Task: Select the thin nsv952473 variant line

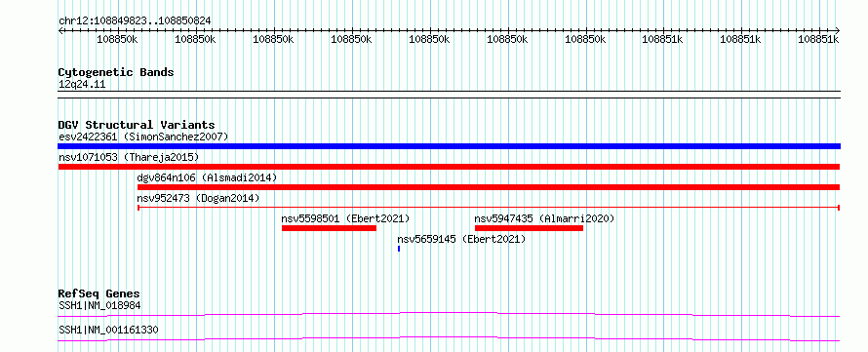Action: tap(489, 208)
